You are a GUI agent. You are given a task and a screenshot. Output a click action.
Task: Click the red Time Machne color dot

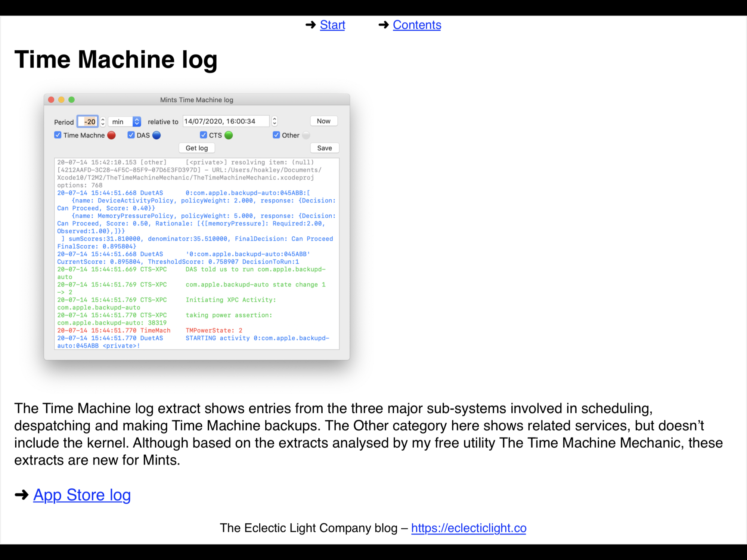click(x=111, y=135)
